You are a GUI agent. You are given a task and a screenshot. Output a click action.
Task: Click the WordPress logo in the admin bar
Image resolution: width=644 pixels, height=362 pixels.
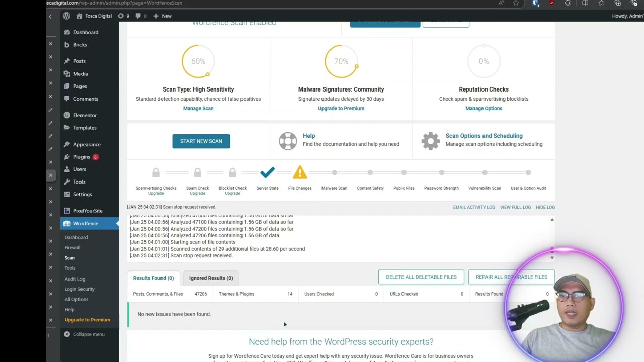click(x=66, y=16)
